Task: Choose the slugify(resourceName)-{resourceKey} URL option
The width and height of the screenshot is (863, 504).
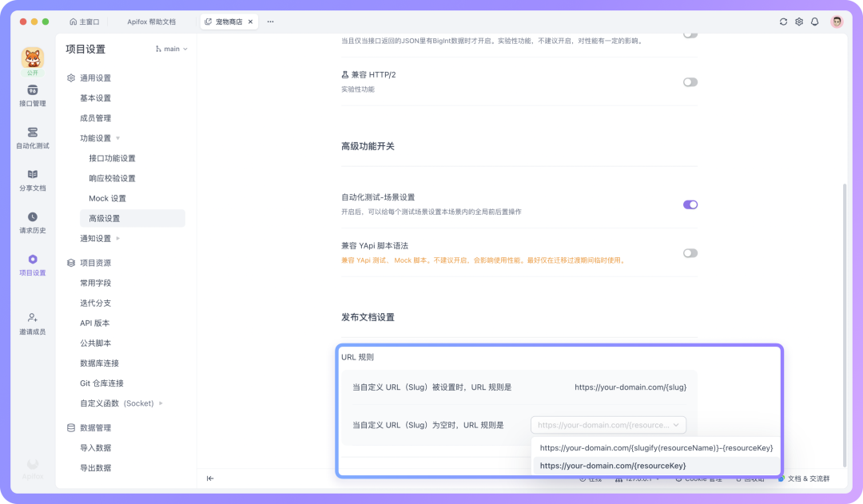Action: coord(656,448)
